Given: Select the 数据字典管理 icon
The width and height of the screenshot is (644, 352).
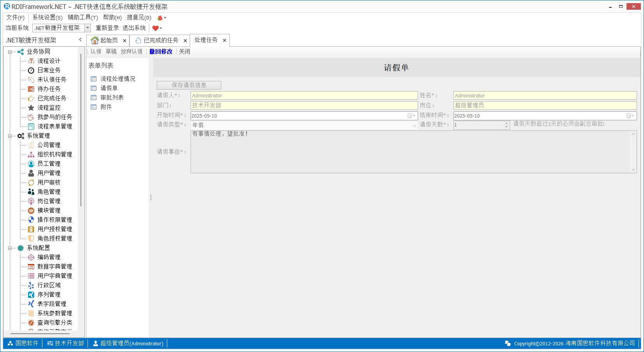Looking at the screenshot, I should [x=31, y=267].
